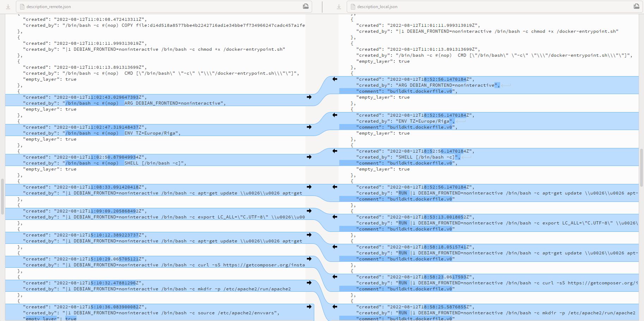
Task: Click the description_remote.json file name field
Action: [x=164, y=7]
